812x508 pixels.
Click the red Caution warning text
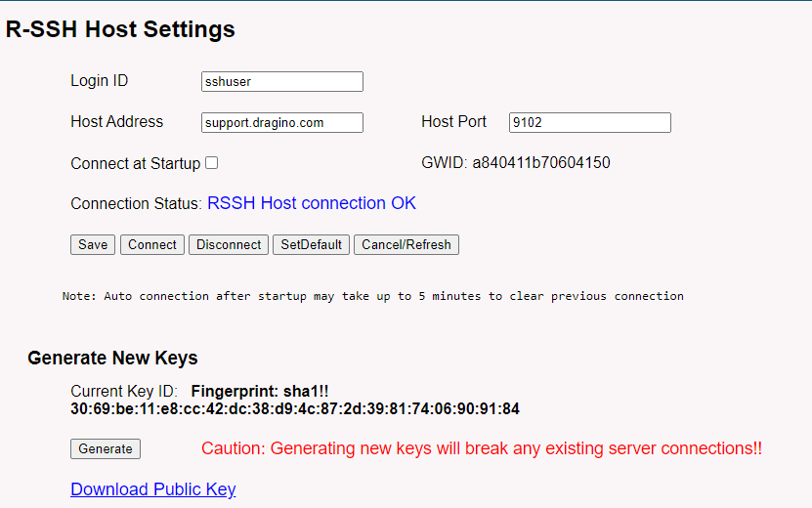(x=482, y=448)
